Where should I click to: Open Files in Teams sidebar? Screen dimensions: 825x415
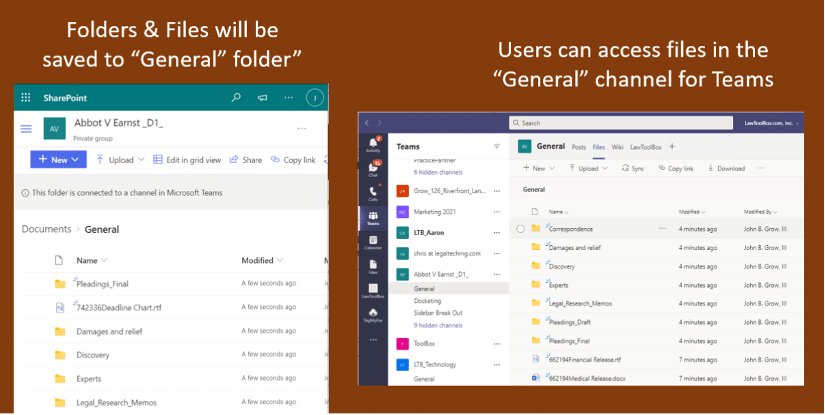[373, 267]
